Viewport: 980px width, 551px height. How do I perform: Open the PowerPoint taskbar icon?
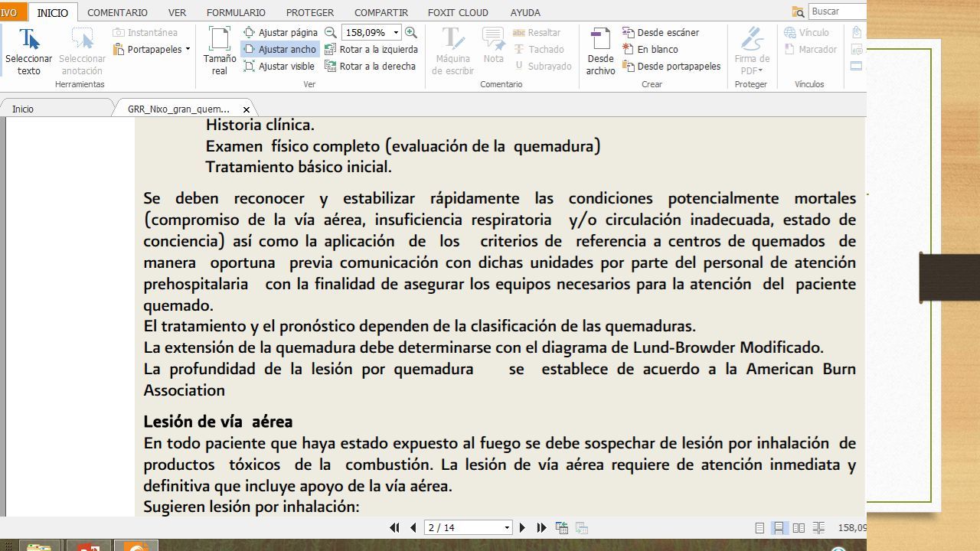point(90,546)
